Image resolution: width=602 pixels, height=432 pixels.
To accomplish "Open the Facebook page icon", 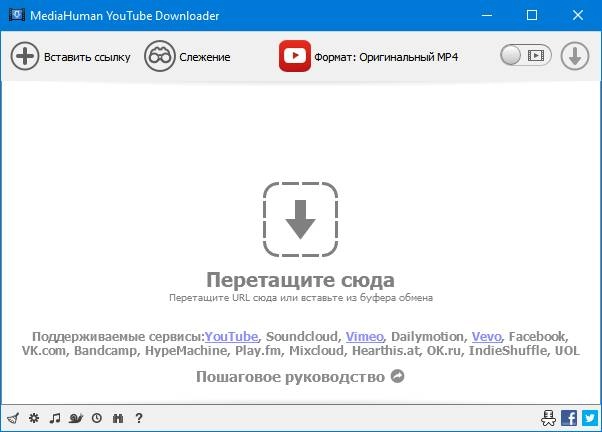I will [569, 418].
